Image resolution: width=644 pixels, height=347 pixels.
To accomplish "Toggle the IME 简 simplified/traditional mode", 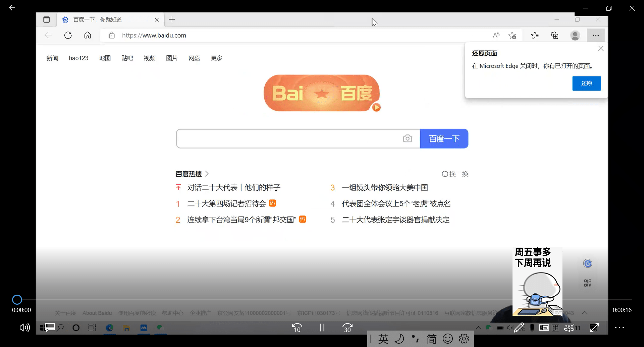I will tap(432, 339).
